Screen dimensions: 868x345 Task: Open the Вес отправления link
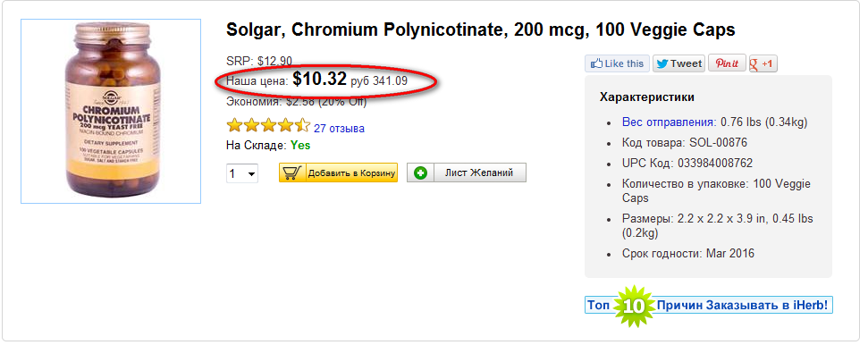point(670,122)
